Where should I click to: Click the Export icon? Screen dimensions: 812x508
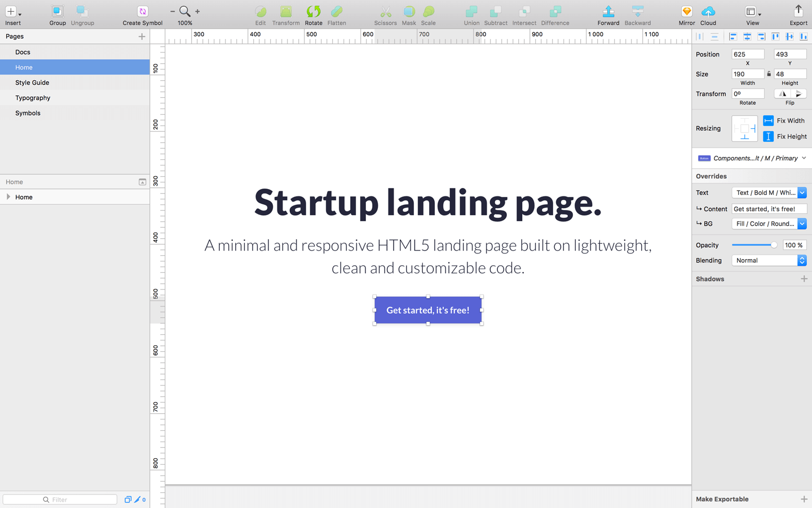798,12
